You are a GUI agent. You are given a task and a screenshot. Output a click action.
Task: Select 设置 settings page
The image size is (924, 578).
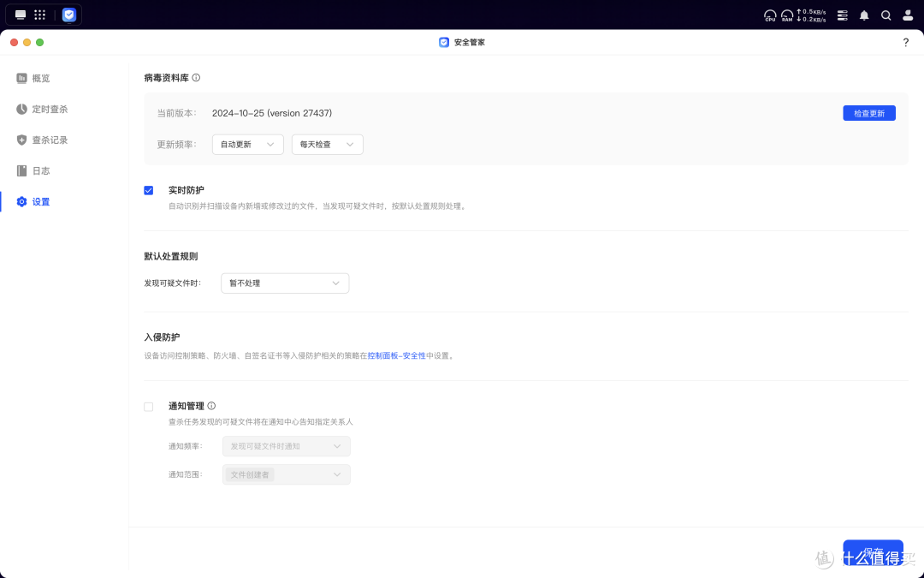[33, 202]
